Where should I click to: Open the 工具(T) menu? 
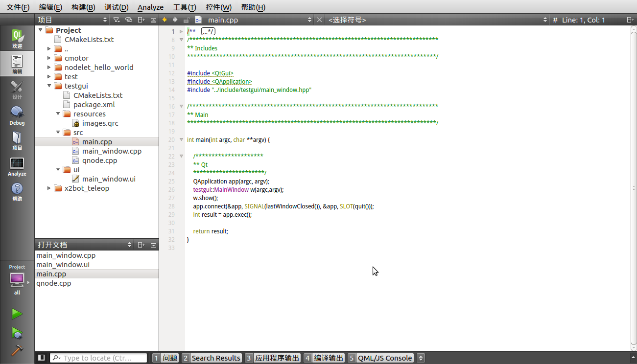click(x=185, y=7)
